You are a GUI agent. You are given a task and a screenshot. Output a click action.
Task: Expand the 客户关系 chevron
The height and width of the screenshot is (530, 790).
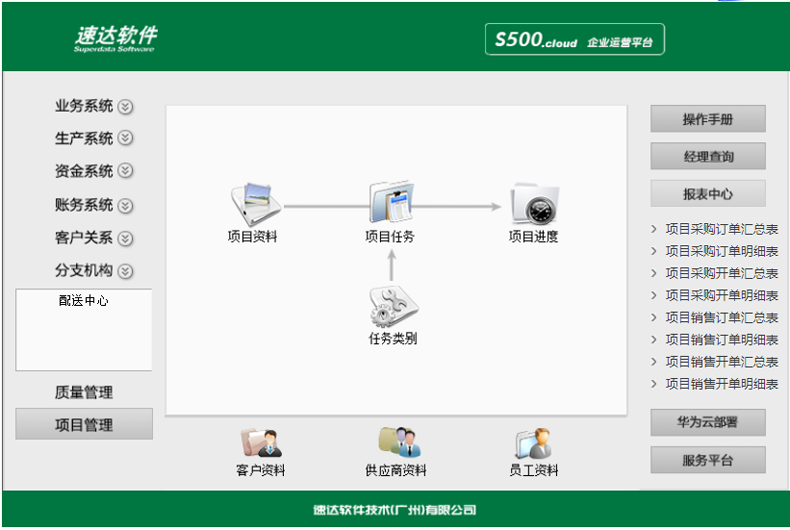click(125, 238)
